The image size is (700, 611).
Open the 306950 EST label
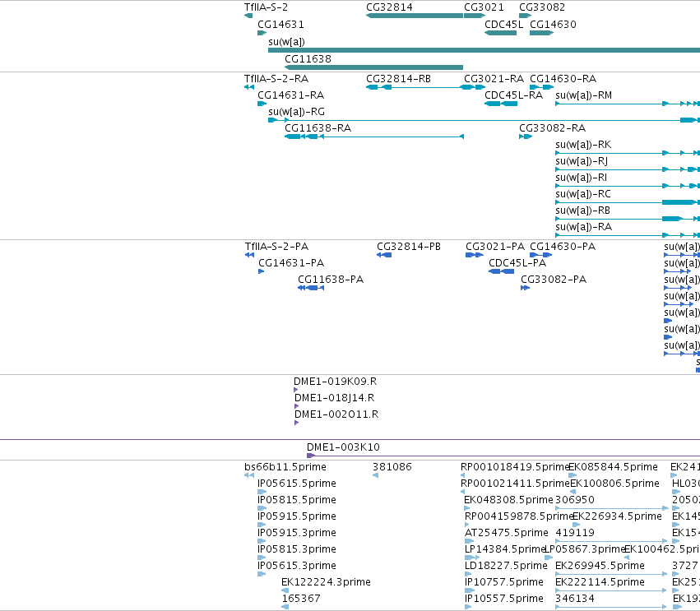[x=575, y=500]
